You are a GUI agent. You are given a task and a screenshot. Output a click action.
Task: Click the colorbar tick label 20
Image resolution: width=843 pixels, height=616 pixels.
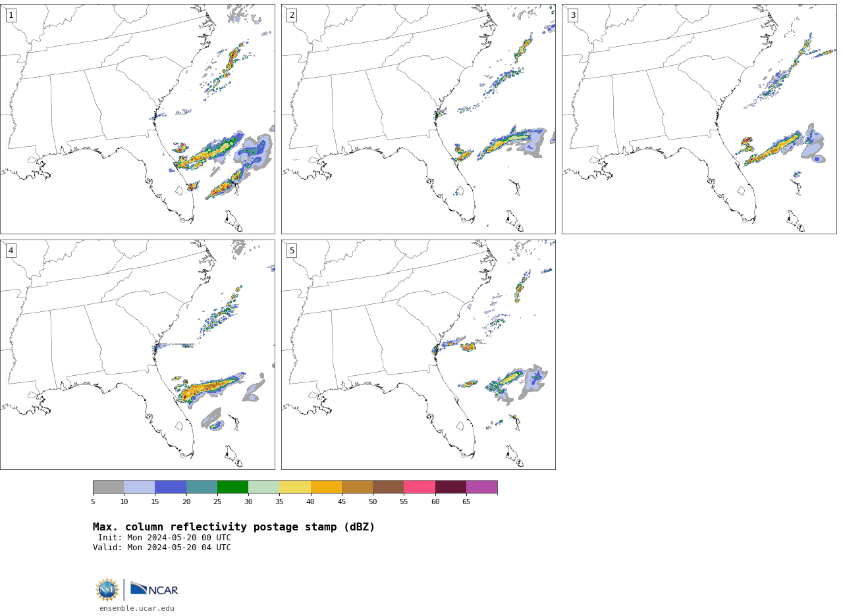click(186, 502)
